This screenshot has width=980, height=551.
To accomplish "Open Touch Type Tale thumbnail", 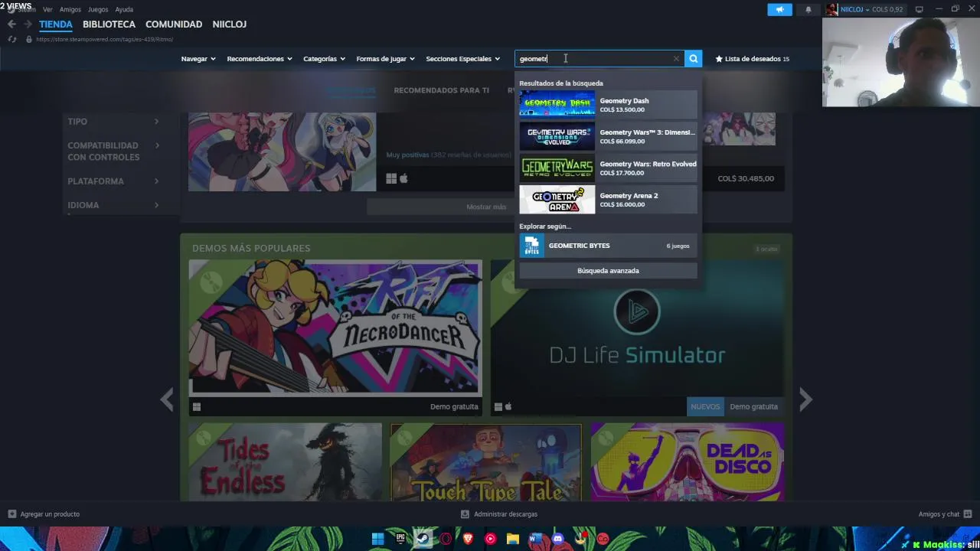I will pos(486,461).
